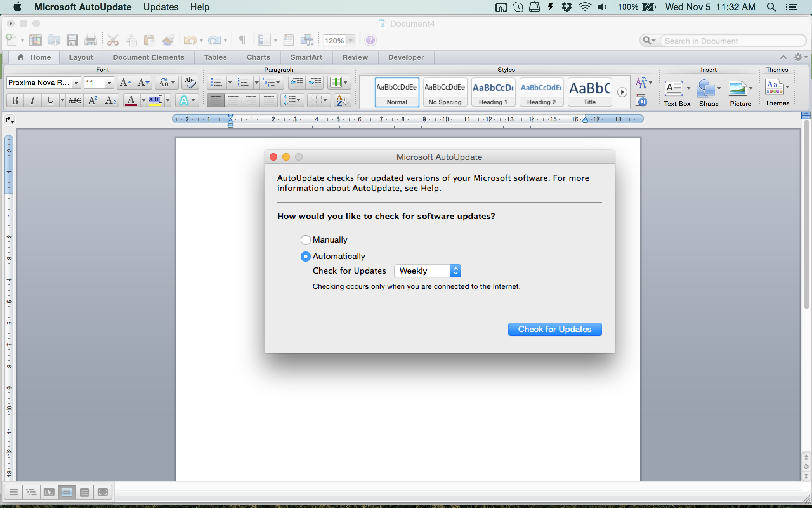This screenshot has height=508, width=812.
Task: Switch to the Tables tab
Action: coord(215,57)
